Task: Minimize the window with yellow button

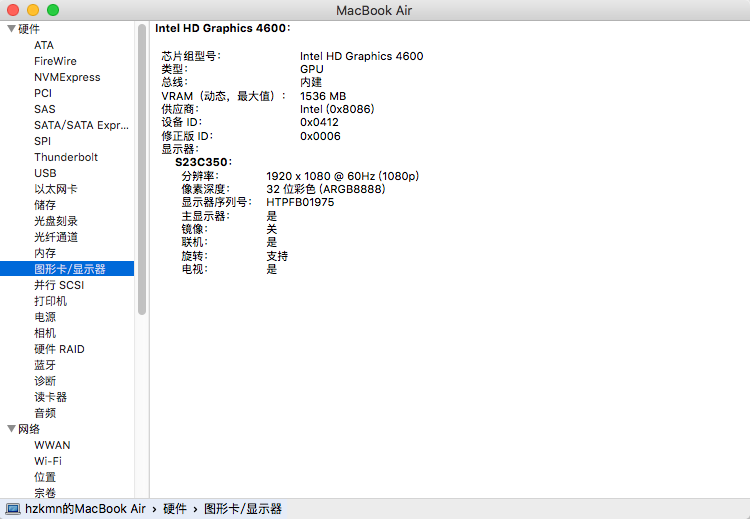Action: (33, 10)
